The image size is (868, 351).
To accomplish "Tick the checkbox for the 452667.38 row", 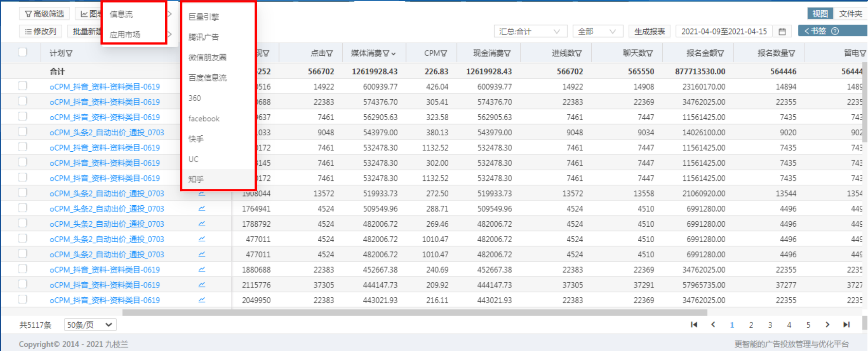I will click(x=23, y=269).
